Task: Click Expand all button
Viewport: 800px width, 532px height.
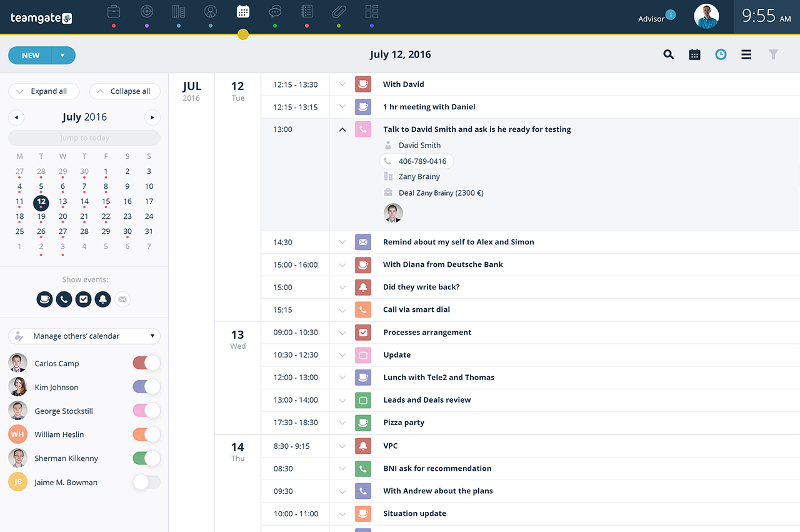Action: (x=44, y=91)
